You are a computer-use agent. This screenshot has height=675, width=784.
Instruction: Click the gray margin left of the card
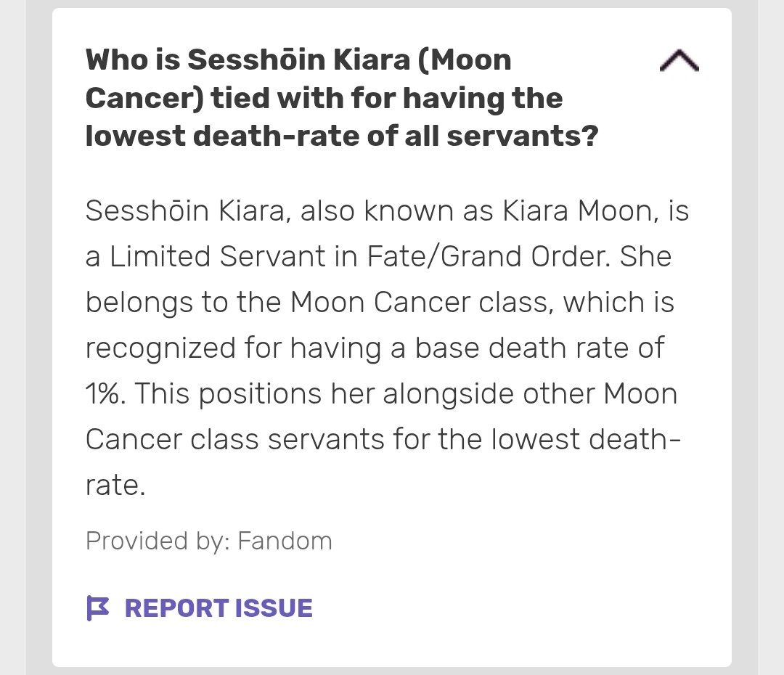point(39,337)
